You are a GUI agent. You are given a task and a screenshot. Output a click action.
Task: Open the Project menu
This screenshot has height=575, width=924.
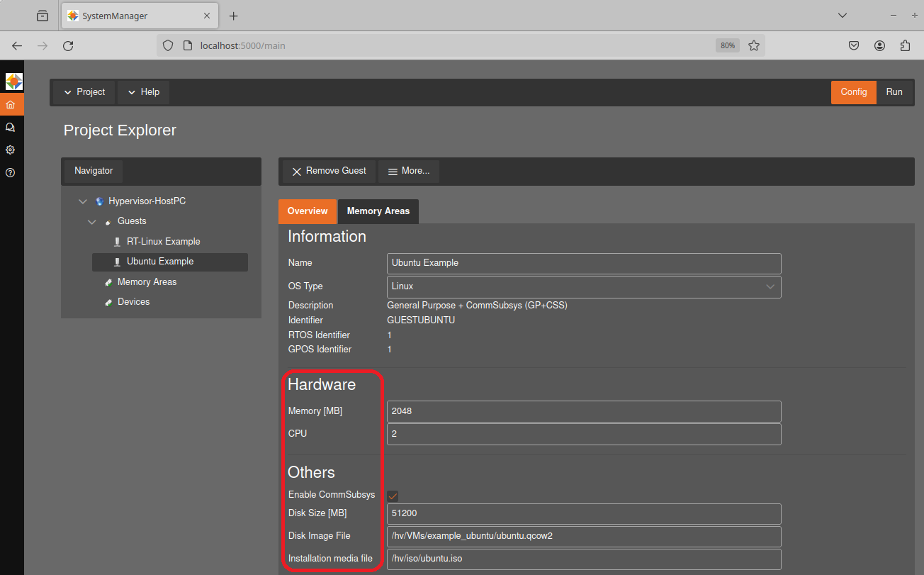point(84,92)
